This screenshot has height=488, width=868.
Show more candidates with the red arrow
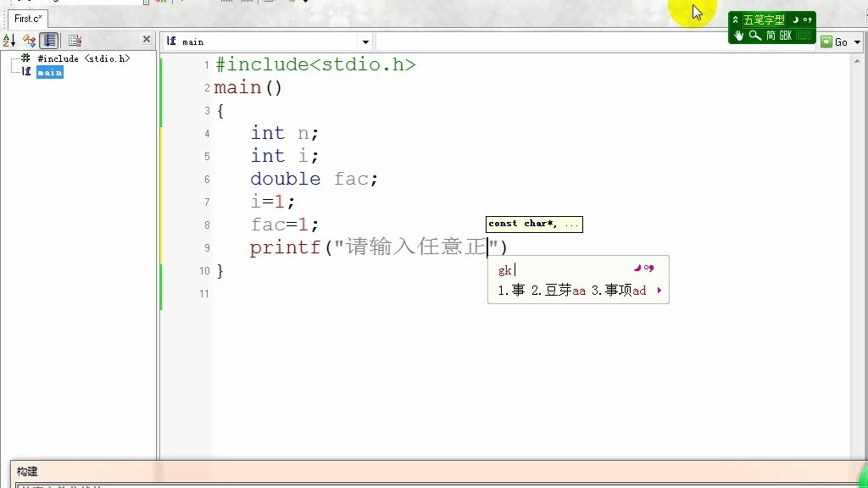pos(659,290)
